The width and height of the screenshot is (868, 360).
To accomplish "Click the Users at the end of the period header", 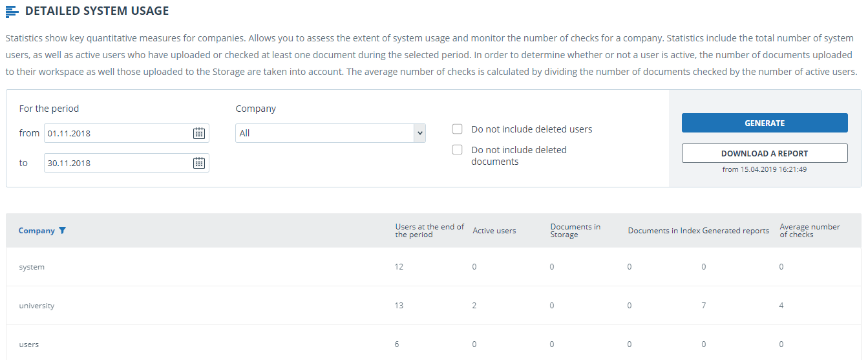I will pos(430,231).
